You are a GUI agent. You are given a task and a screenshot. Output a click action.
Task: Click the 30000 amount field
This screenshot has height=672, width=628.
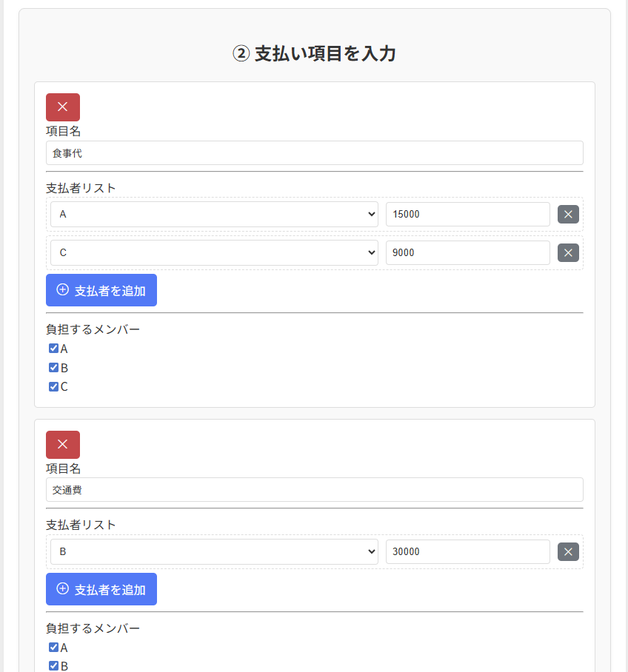tap(467, 552)
